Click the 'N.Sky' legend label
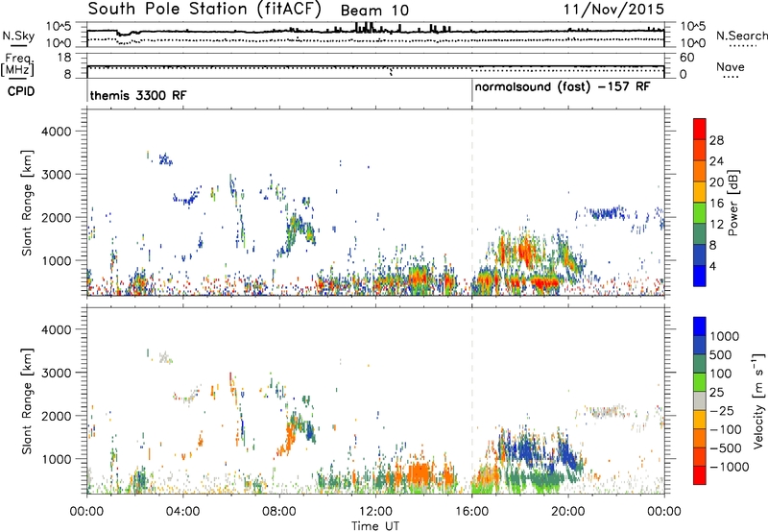Screen dimensions: 768x532 (x=18, y=36)
